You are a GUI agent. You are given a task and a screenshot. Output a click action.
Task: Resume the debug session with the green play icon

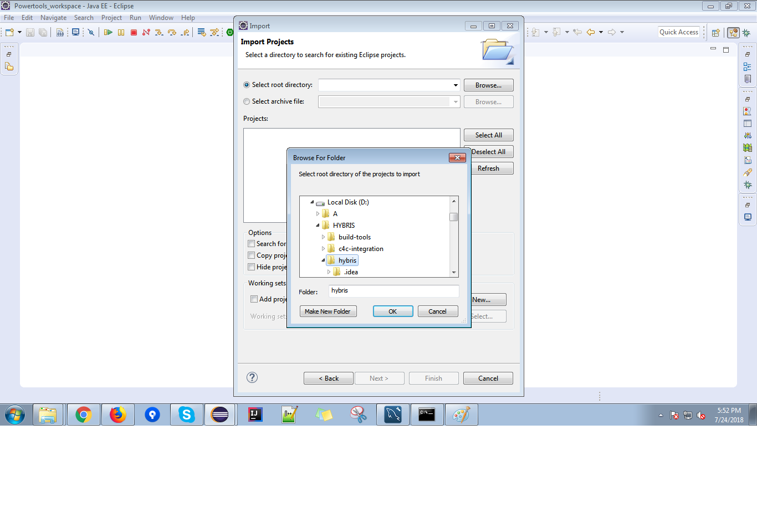tap(109, 32)
